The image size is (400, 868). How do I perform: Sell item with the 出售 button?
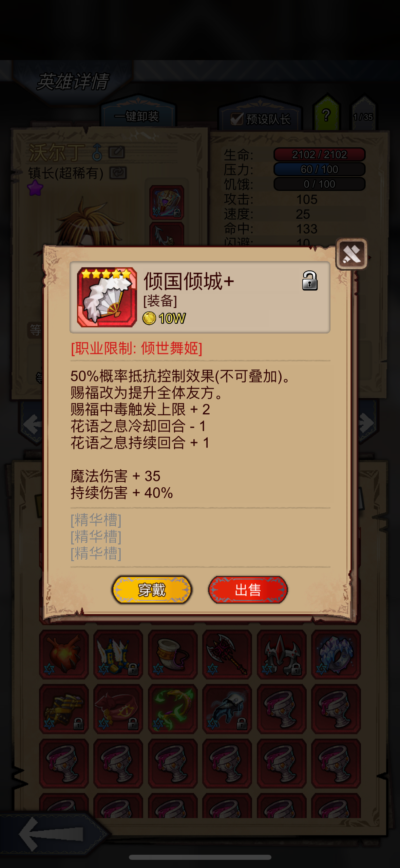(x=248, y=590)
